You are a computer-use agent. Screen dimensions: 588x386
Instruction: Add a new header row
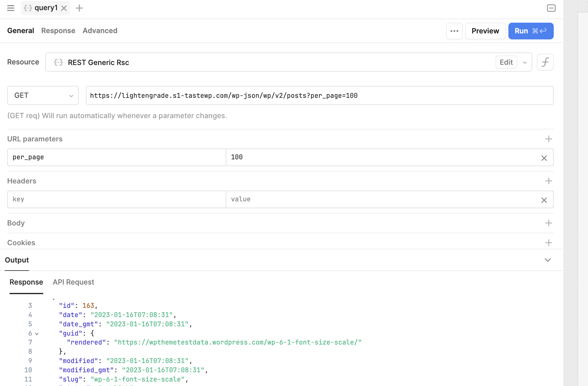tap(548, 181)
